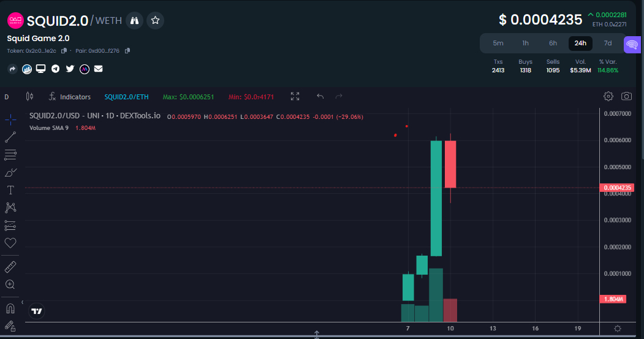Copy the token address 0x2c0...1e2c

tap(64, 51)
